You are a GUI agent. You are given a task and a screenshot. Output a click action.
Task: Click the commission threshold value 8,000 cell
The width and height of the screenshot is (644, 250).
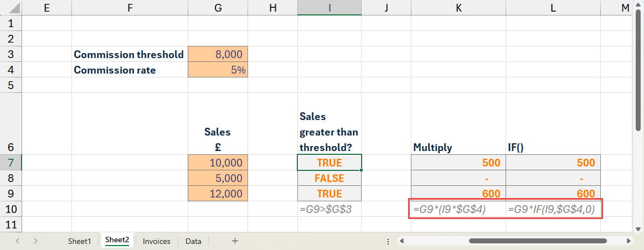coord(218,54)
